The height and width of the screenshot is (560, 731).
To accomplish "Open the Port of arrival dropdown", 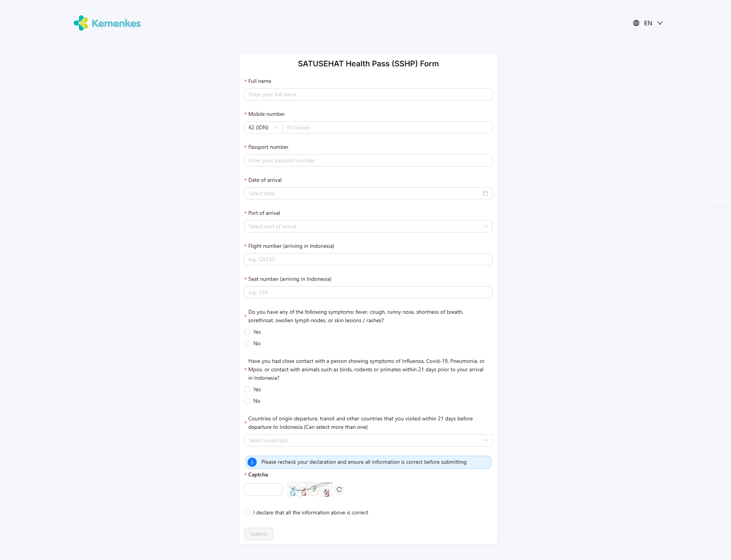I will click(x=368, y=226).
